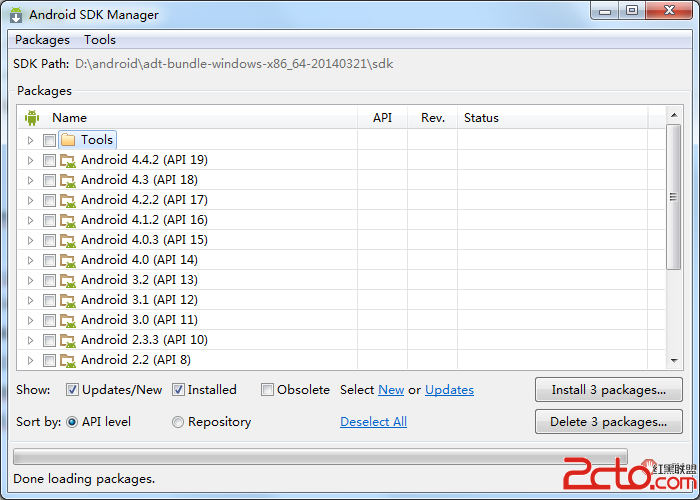Viewport: 700px width, 500px height.
Task: Click the Android 4.4.2 (API 19) platform icon
Action: (x=68, y=160)
